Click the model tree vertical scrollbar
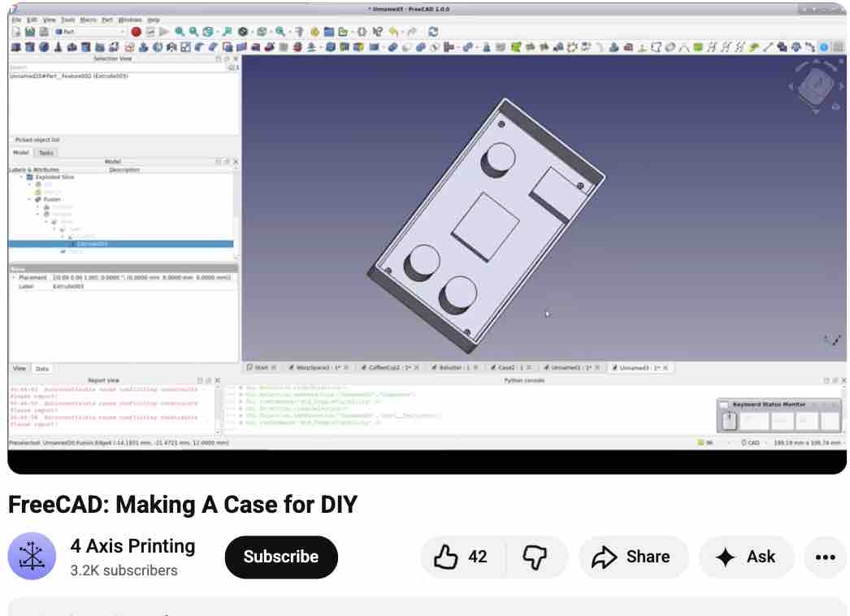Screen dimensions: 850x616 tap(236, 214)
